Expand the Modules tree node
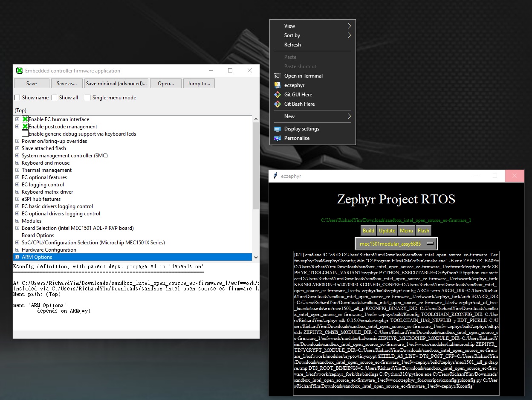Screen dimensions: 532x400 click(x=17, y=220)
